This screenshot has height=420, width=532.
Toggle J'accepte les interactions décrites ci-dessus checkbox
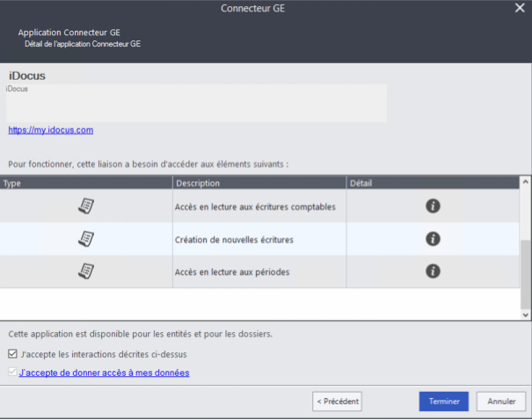pyautogui.click(x=12, y=354)
